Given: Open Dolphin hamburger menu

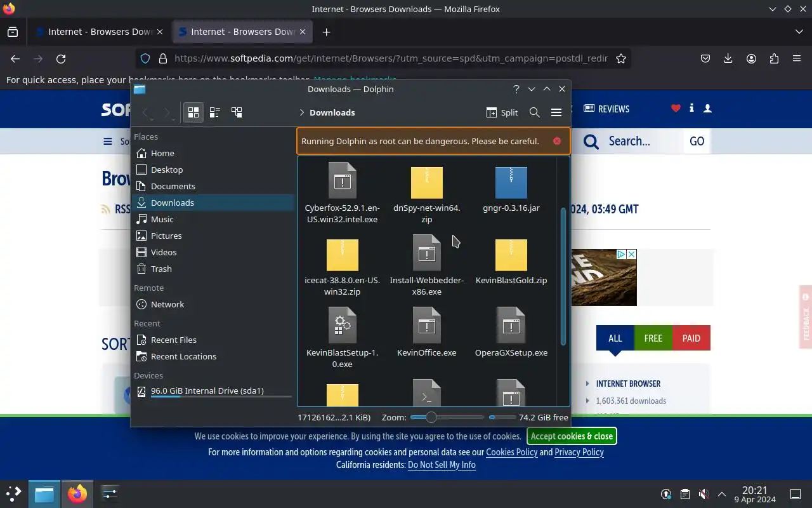Looking at the screenshot, I should 556,112.
